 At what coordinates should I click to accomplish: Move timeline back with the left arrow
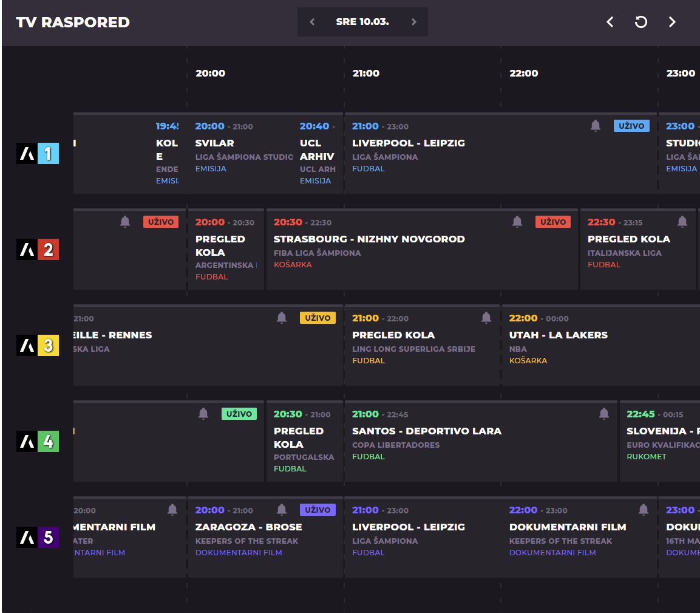coord(610,22)
